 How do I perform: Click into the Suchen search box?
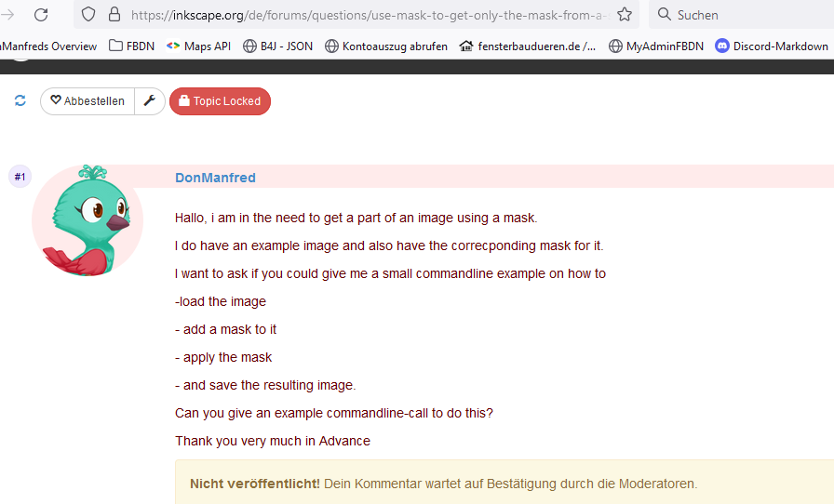click(735, 15)
